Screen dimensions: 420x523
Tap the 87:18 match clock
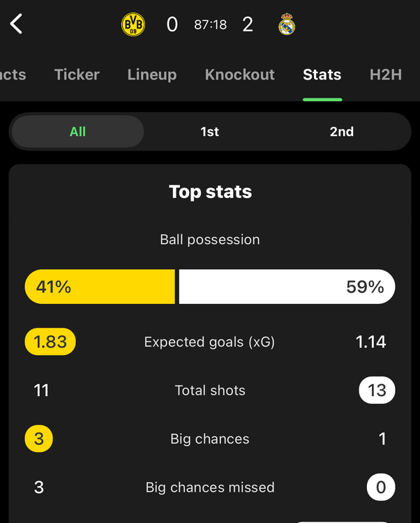tap(210, 25)
